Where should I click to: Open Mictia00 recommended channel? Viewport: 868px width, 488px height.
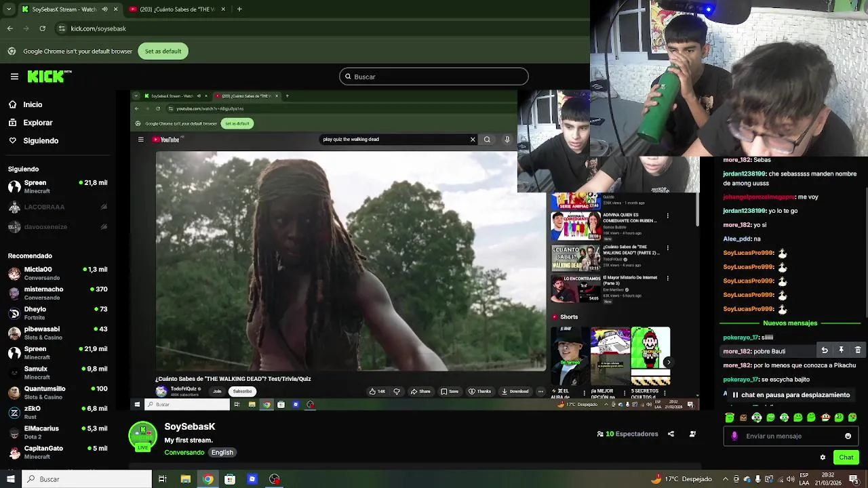tap(58, 273)
